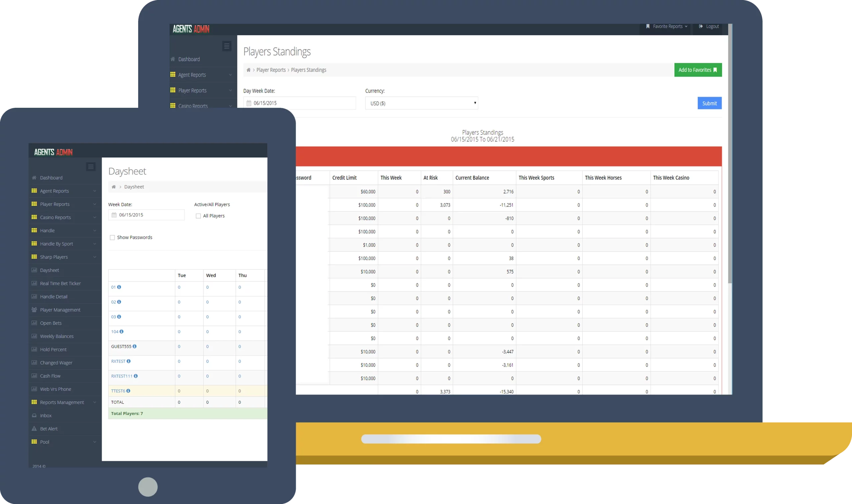
Task: Click the blue Submit button
Action: tap(709, 103)
